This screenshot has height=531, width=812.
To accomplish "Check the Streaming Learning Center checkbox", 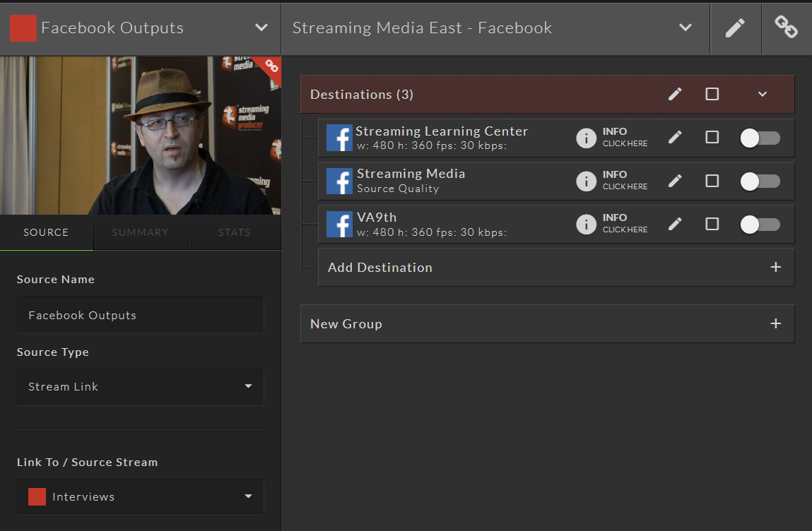I will coord(712,137).
